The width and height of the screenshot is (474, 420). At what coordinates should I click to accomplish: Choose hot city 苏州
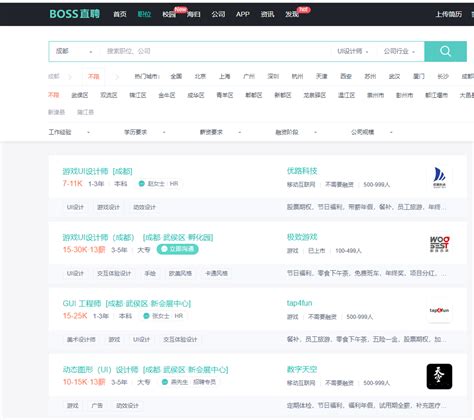pos(370,76)
